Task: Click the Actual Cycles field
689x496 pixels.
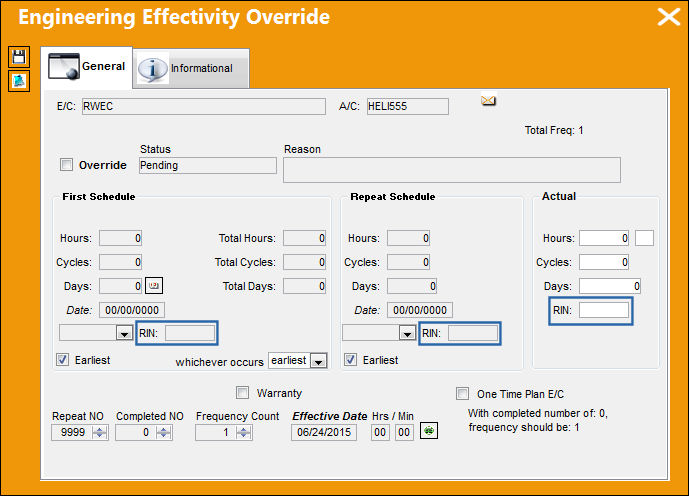Action: tap(604, 262)
